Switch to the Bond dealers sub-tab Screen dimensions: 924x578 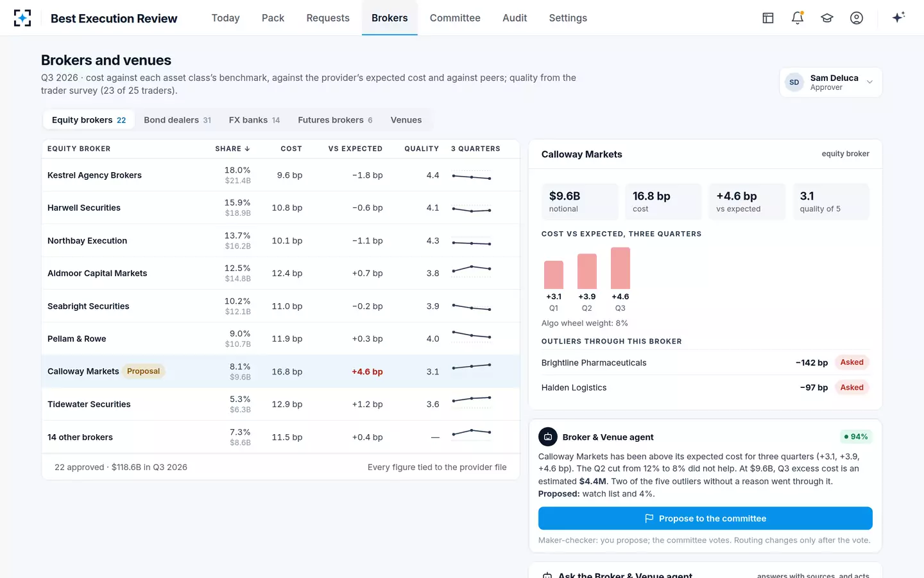click(178, 120)
